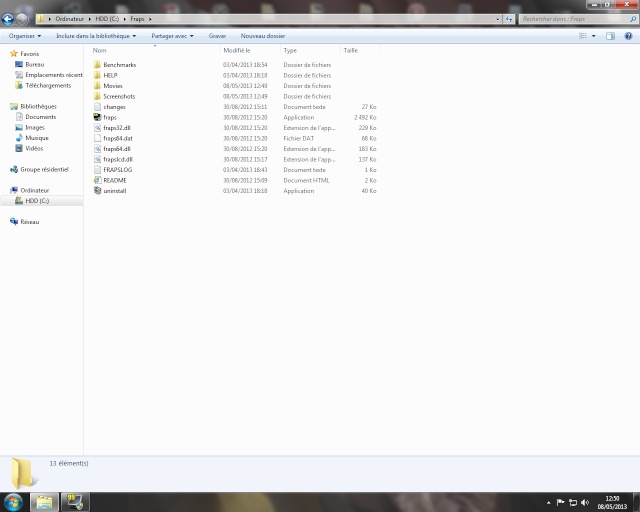Click the Bureau desktop icon in sidebar
The image size is (640, 512).
tap(19, 64)
